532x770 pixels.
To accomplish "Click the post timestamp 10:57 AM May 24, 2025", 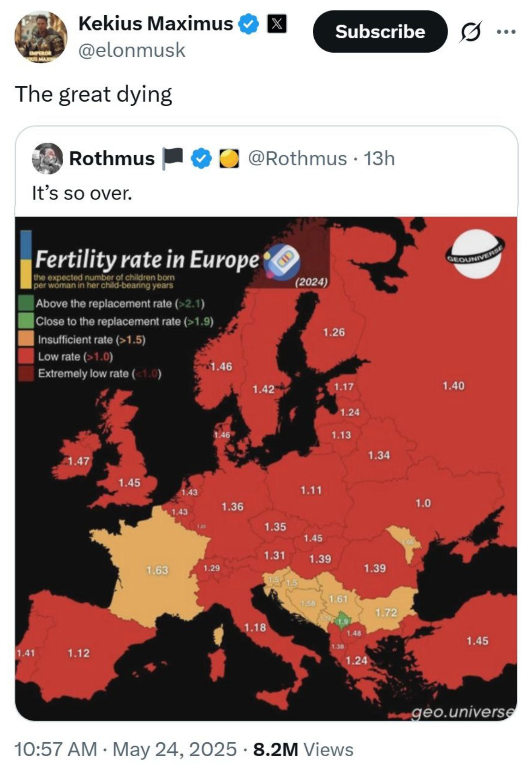I will click(126, 749).
